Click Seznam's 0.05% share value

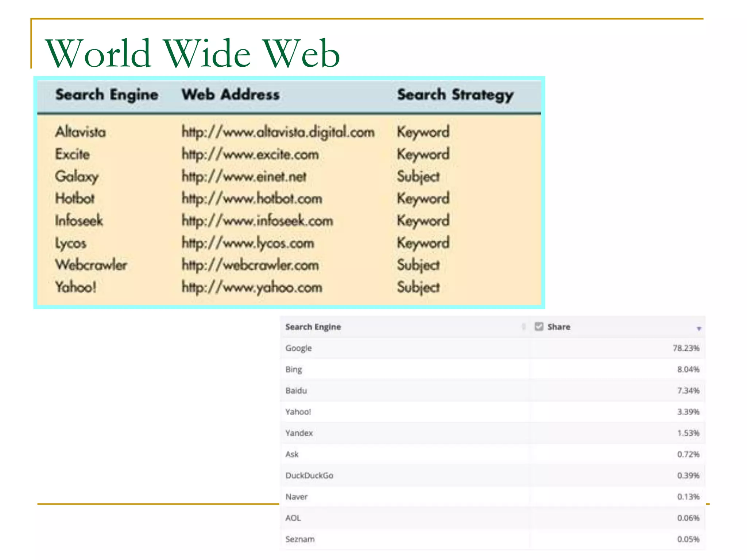click(688, 539)
